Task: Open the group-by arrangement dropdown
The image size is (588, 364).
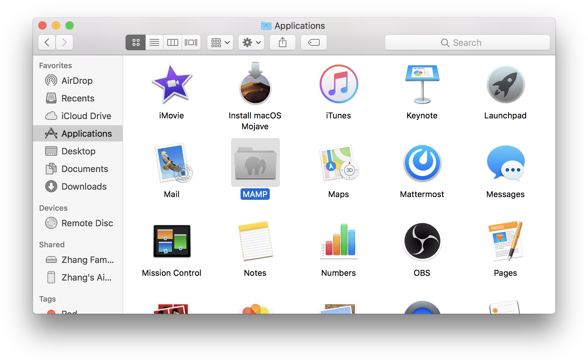Action: 220,42
